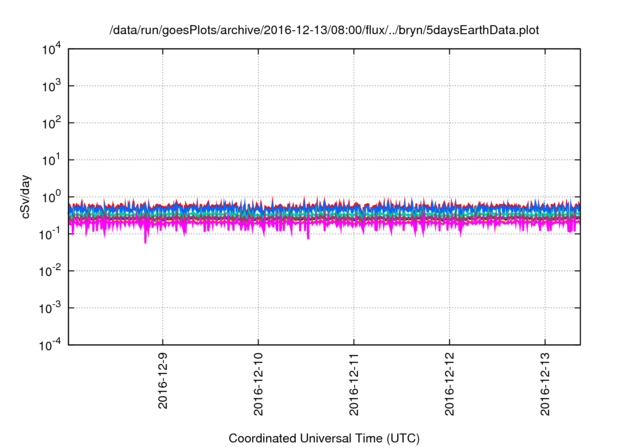Click the Coordinated Universal Time (UTC) label
This screenshot has height=448, width=640.
tap(324, 438)
